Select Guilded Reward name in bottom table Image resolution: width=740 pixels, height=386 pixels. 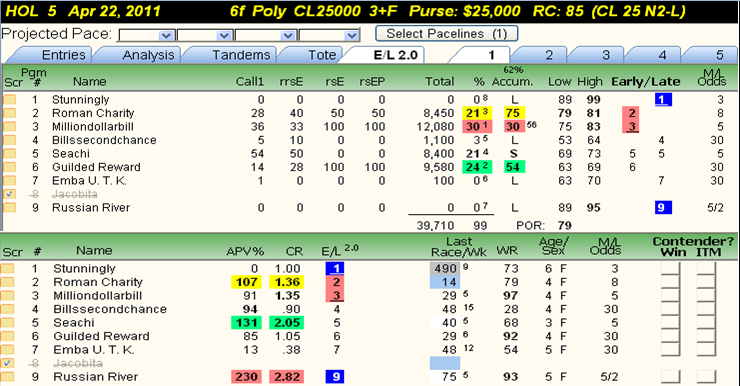pyautogui.click(x=101, y=336)
